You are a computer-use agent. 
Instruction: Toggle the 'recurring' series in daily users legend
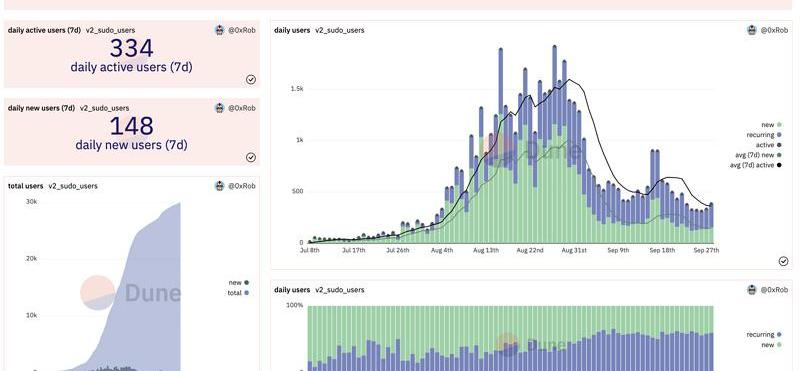(x=764, y=135)
